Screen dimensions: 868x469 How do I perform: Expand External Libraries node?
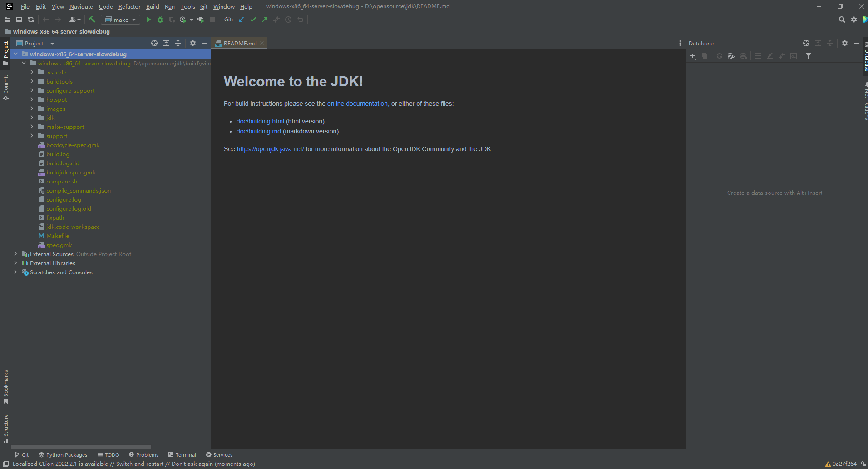(16, 263)
